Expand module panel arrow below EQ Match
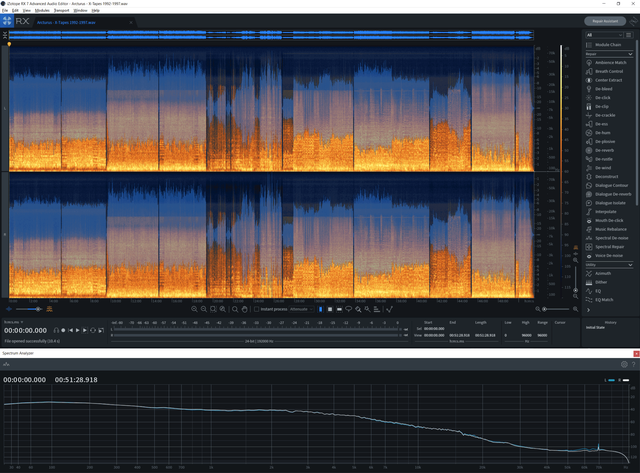The width and height of the screenshot is (640, 473). [588, 310]
